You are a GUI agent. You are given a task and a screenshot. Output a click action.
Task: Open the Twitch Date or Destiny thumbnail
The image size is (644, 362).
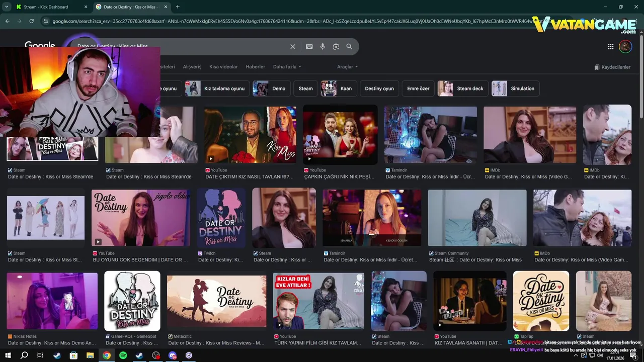tap(221, 218)
